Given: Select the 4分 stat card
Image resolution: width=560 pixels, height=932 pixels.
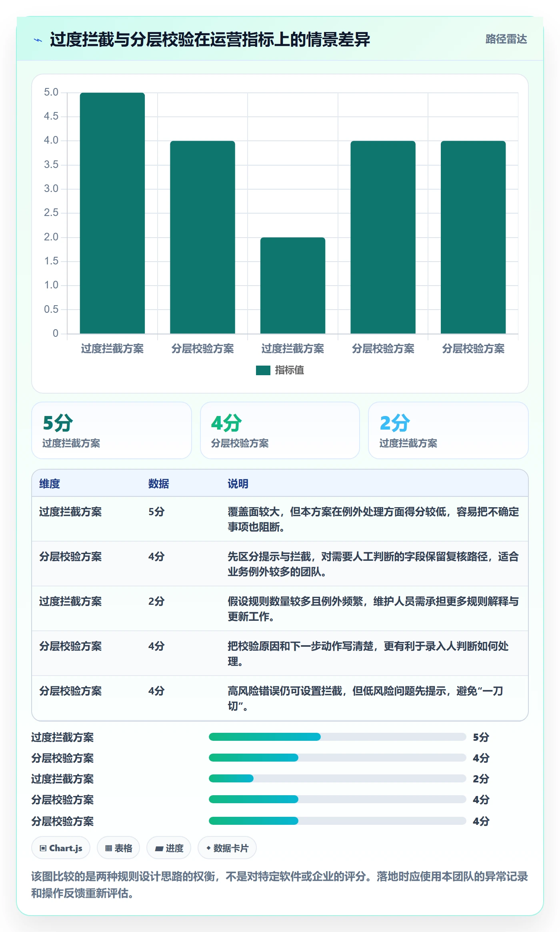Looking at the screenshot, I should (x=280, y=430).
